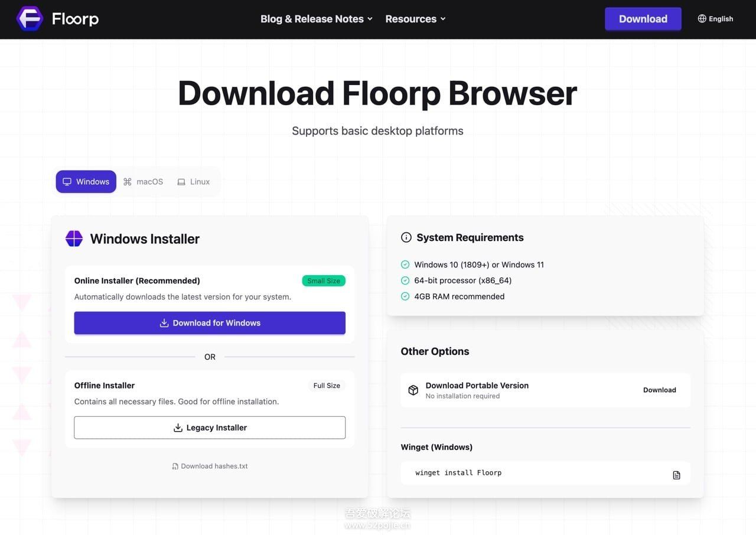Click the 4GB RAM recommended text
The height and width of the screenshot is (535, 756).
460,296
